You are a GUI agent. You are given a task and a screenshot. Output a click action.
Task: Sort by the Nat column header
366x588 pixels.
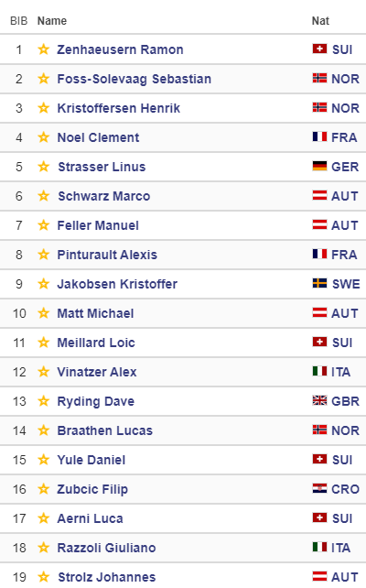click(x=320, y=21)
